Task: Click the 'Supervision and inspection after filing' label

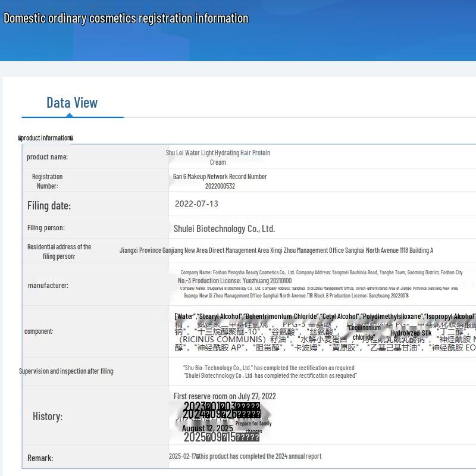Action: 67,371
